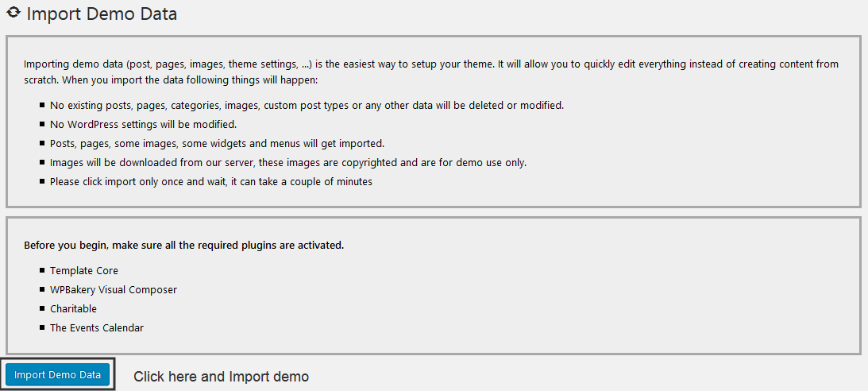Click the 'No WordPress settings will be modified' line
The image size is (868, 391).
coord(143,124)
